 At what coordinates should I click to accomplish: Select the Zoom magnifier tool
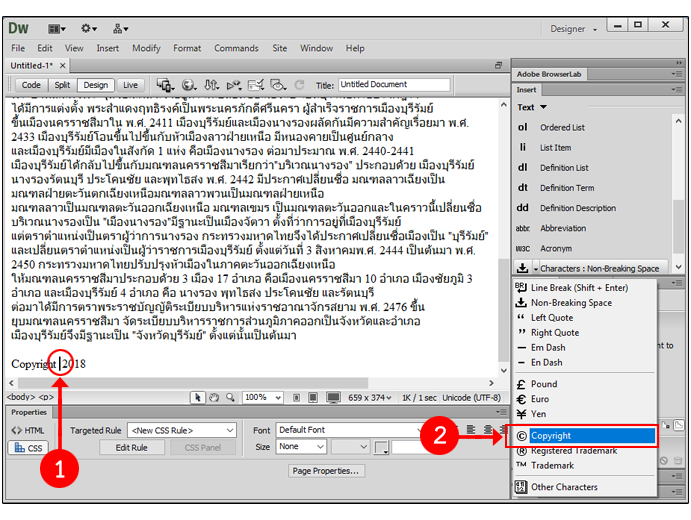click(x=229, y=397)
